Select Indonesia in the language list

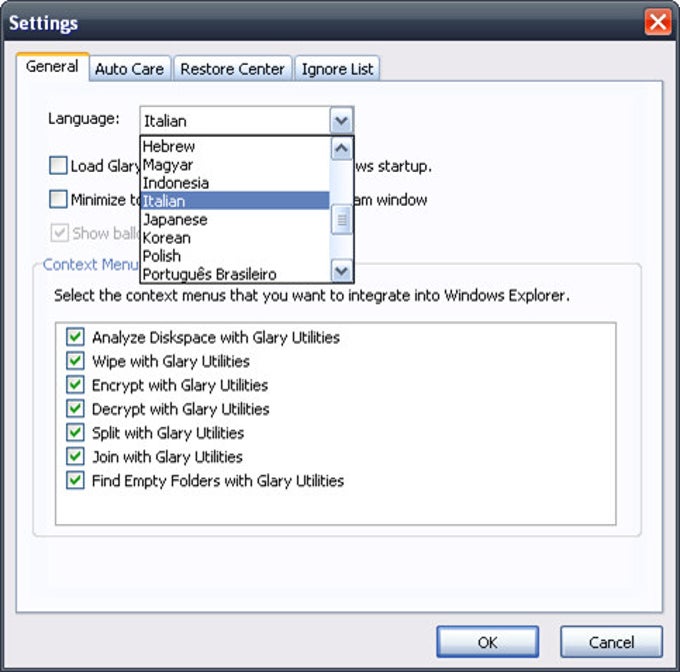[235, 183]
